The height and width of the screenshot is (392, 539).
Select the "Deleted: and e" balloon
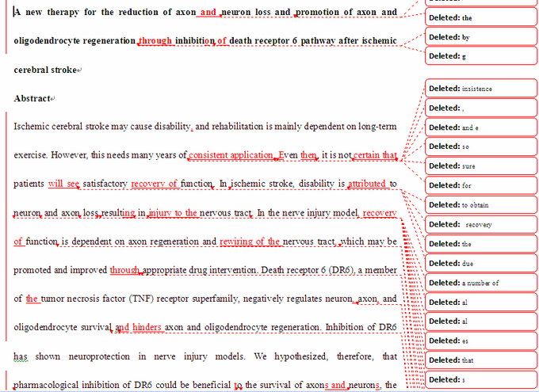click(479, 127)
